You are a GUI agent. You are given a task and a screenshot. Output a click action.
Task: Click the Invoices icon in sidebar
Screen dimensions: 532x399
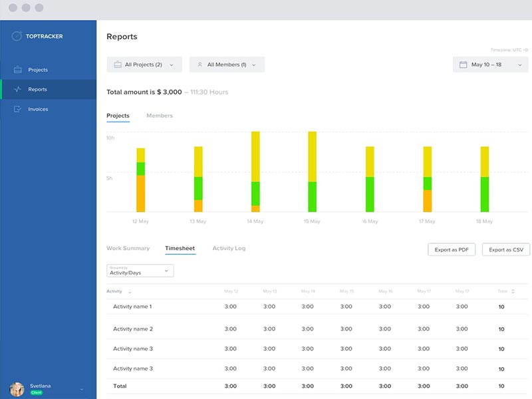(x=17, y=109)
